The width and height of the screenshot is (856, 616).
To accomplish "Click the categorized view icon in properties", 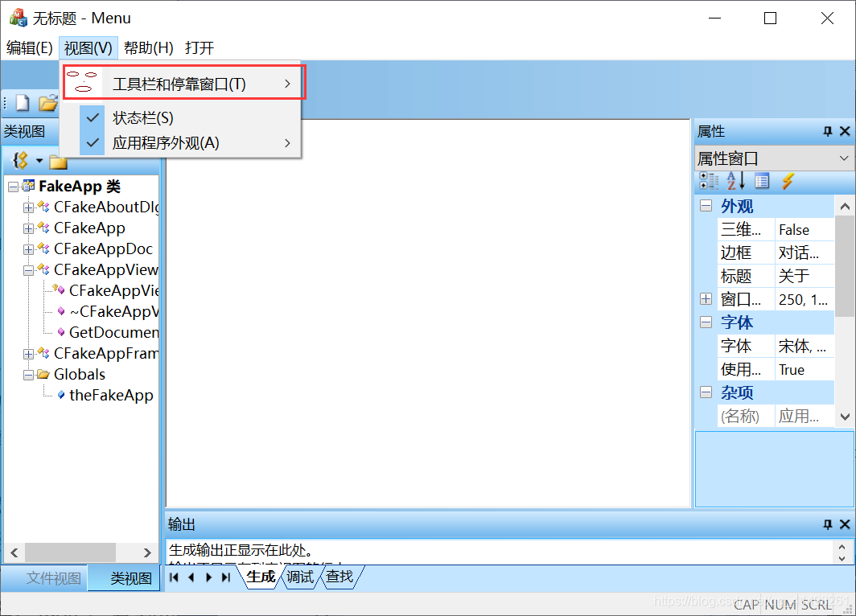I will click(709, 181).
